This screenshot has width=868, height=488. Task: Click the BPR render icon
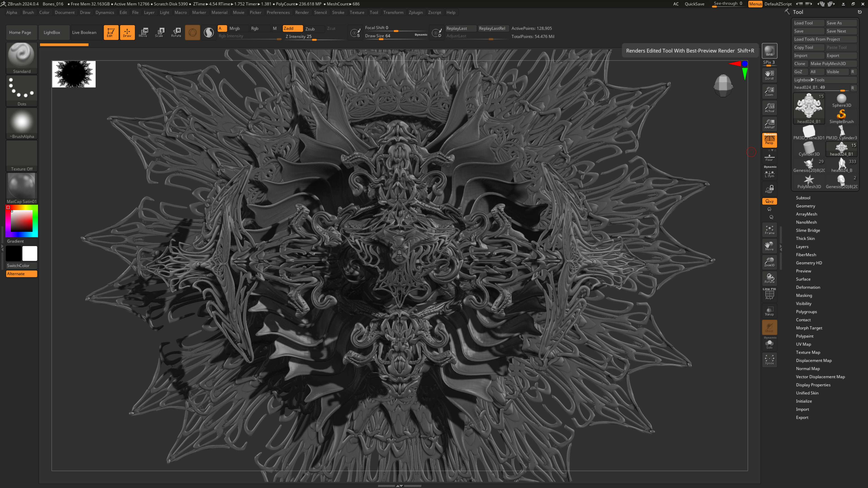(769, 51)
